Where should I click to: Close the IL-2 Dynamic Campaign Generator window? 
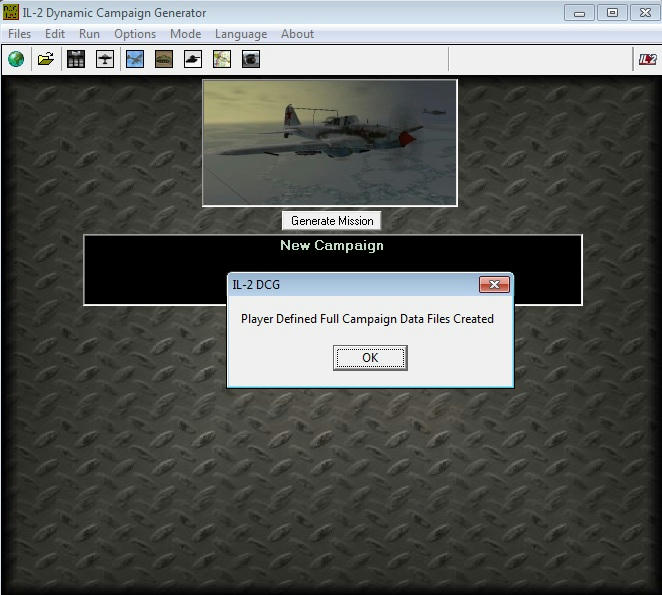(x=646, y=13)
